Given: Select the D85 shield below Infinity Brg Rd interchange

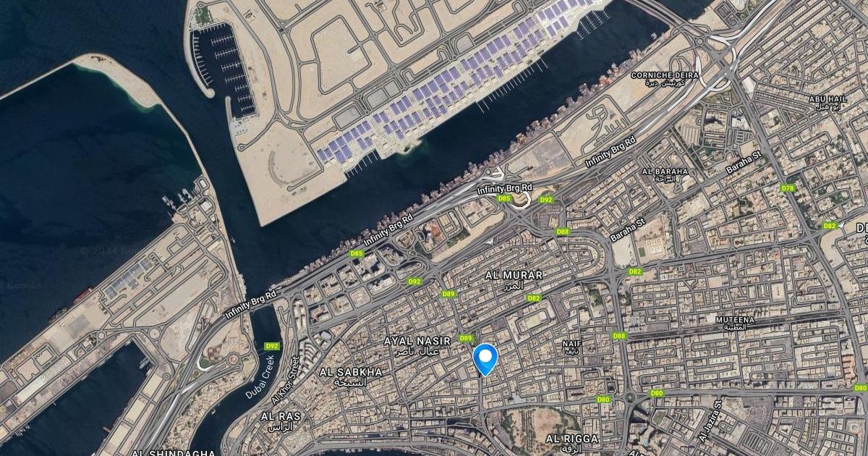Looking at the screenshot, I should point(504,198).
